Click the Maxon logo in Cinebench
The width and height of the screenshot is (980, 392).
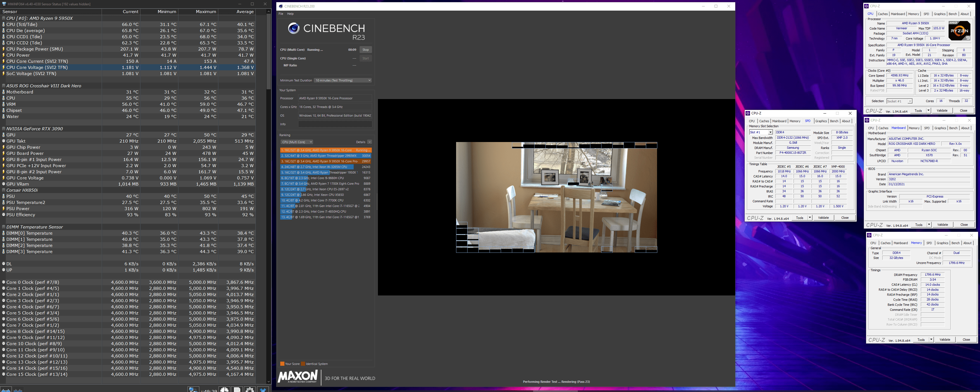(x=298, y=376)
